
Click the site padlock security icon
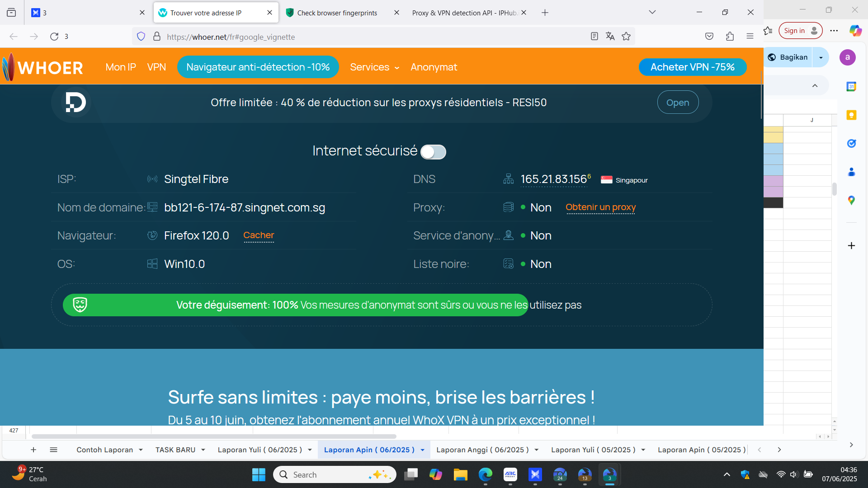tap(157, 37)
